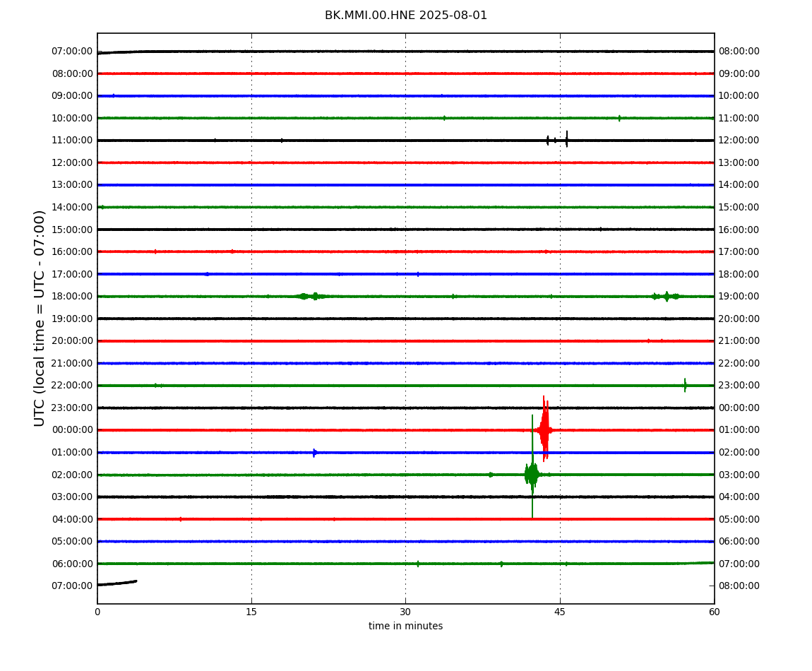Click the right-axis label 07:00:00 ending the green trace
Screen dimensions: 812x671
[739, 564]
